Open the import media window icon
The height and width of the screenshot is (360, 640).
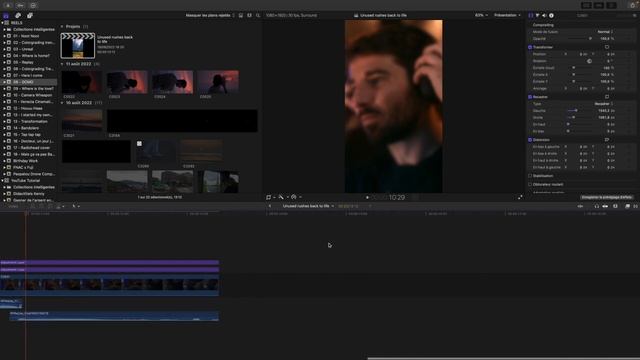point(8,5)
